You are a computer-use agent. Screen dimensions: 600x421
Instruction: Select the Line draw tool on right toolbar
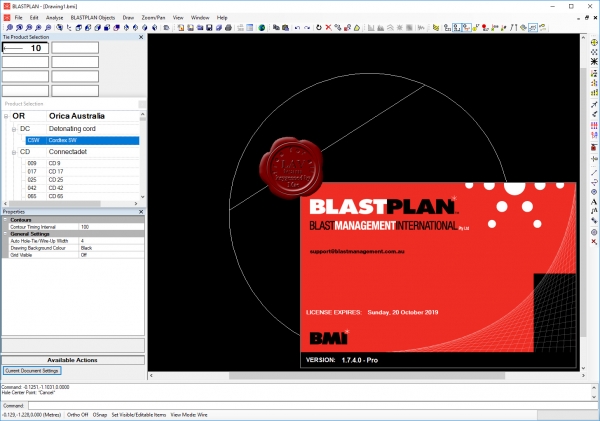click(x=594, y=173)
